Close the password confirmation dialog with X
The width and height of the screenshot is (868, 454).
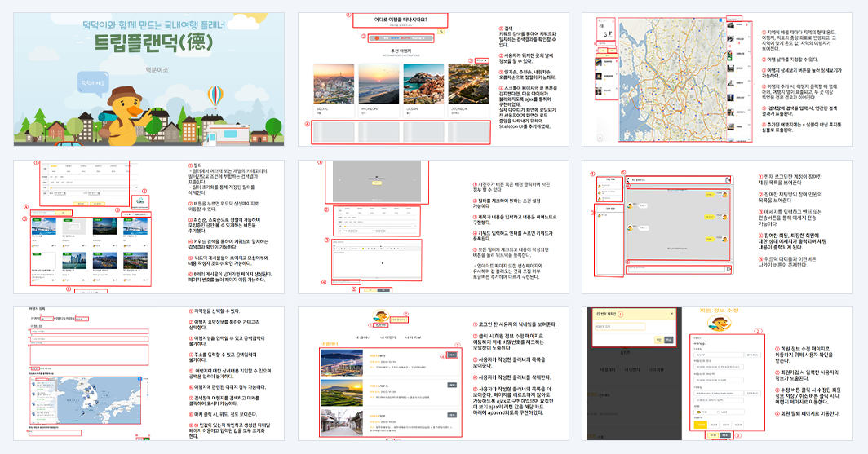click(672, 314)
